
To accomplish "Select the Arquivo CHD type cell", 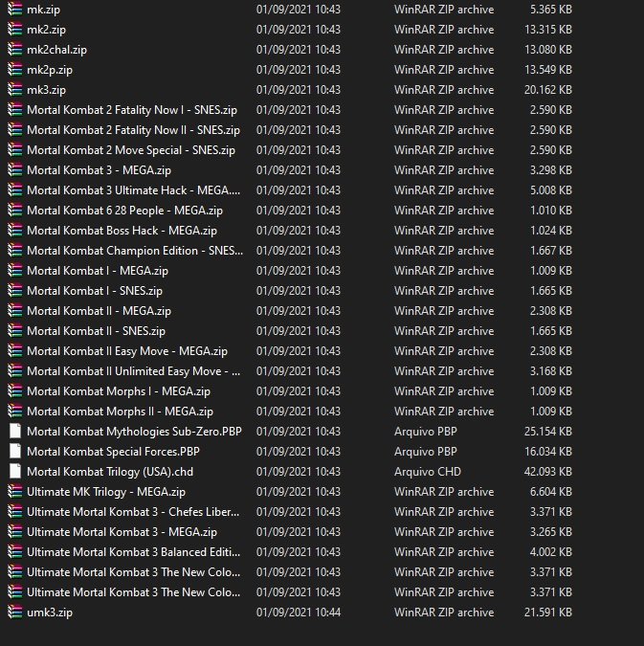I will coord(428,472).
